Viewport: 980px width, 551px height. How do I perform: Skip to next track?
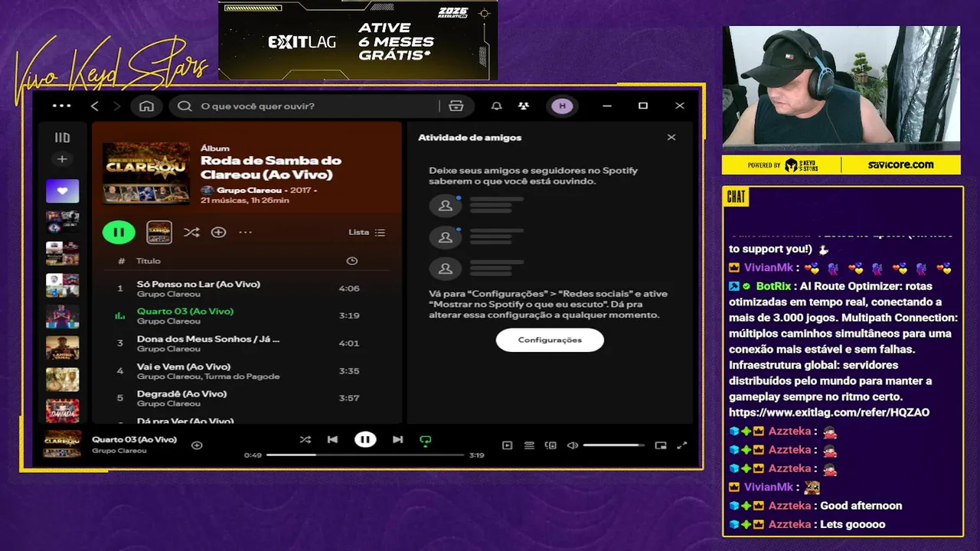[397, 439]
